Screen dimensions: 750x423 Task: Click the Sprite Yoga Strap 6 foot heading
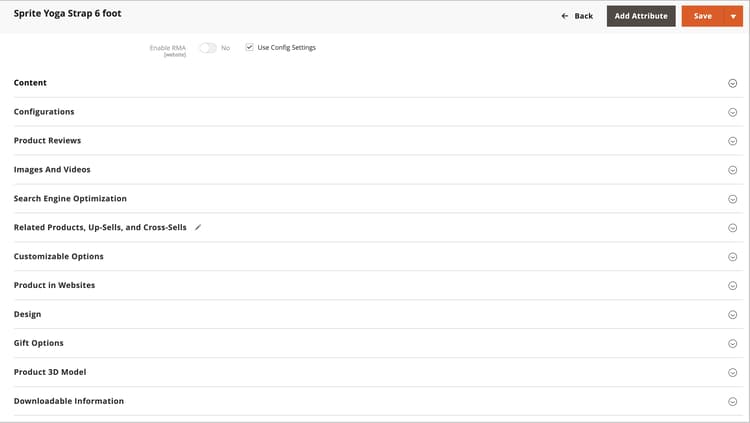tap(67, 13)
